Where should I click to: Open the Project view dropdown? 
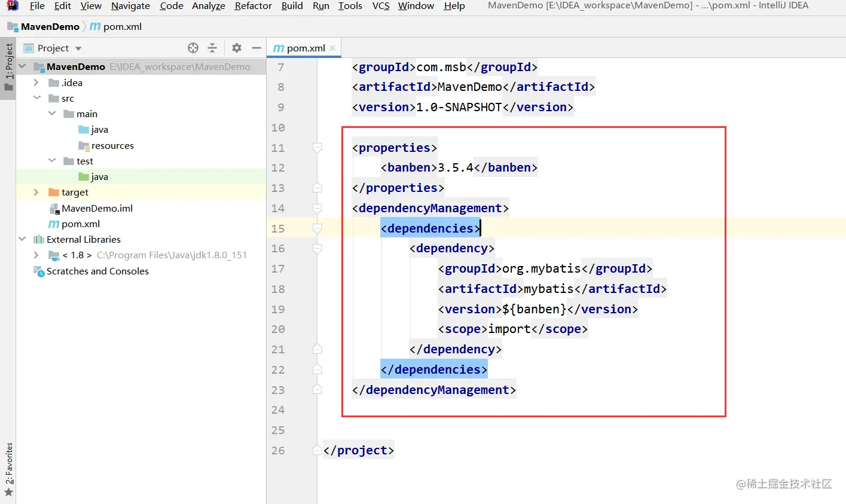tap(78, 48)
